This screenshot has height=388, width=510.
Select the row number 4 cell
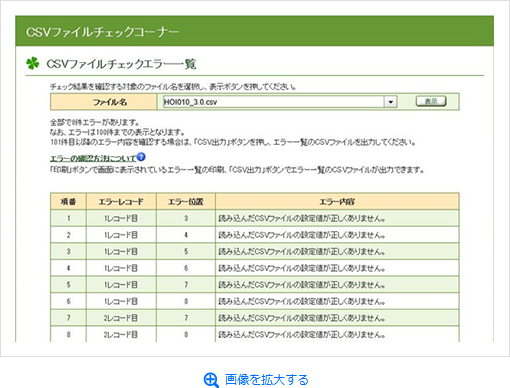tap(68, 268)
